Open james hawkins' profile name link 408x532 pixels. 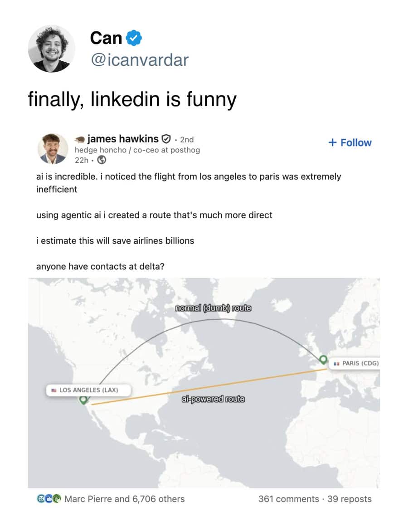(x=123, y=139)
